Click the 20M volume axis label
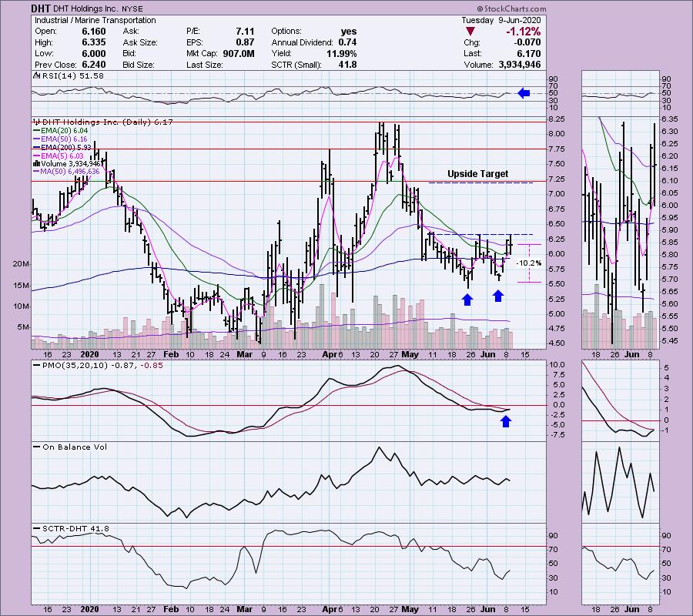This screenshot has width=693, height=616. 21,264
